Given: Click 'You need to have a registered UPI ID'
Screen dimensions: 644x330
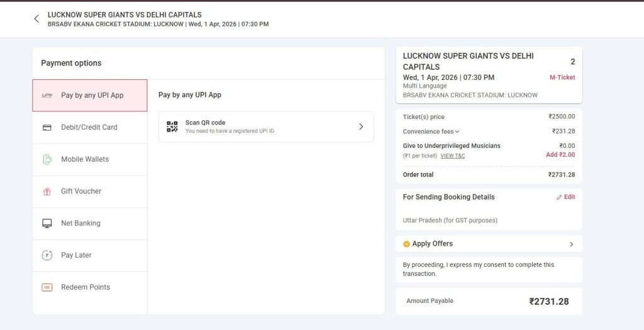Looking at the screenshot, I should (230, 131).
